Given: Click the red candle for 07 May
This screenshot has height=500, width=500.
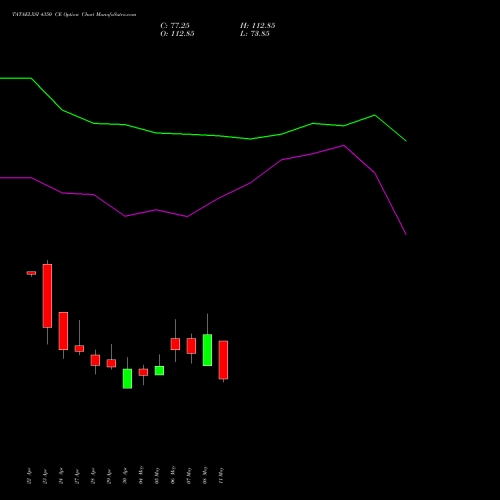Looking at the screenshot, I should coord(191,346).
